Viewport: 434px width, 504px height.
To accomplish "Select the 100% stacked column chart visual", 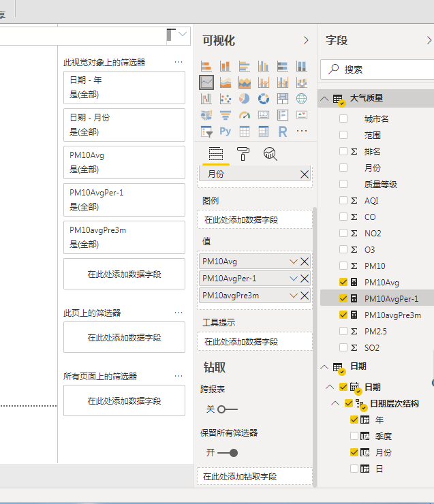I will 302,66.
